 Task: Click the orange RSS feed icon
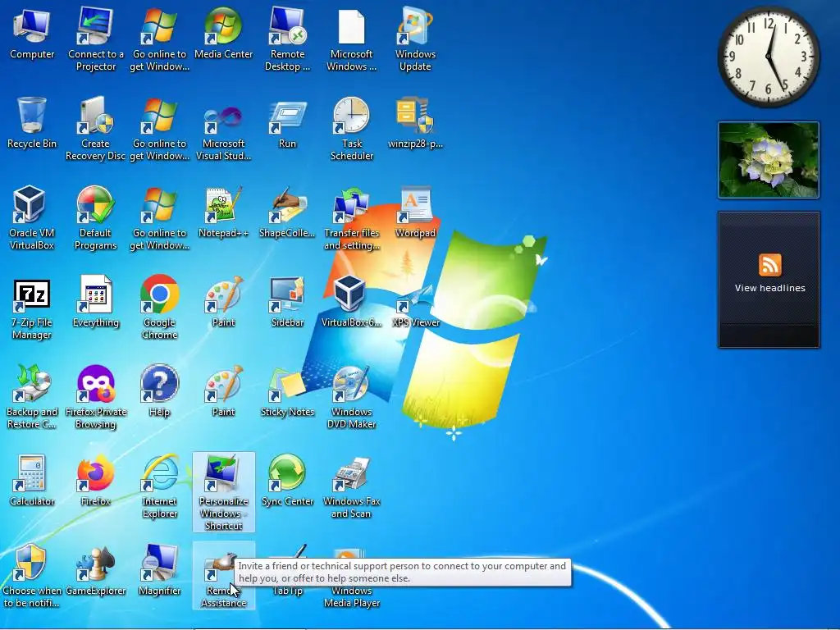click(x=769, y=265)
